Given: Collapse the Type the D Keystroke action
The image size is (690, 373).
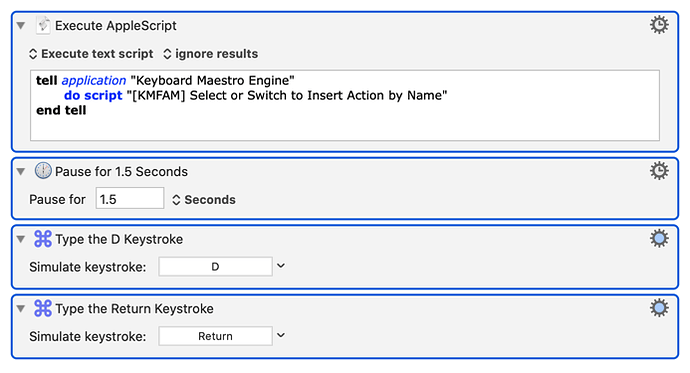Looking at the screenshot, I should (x=21, y=239).
